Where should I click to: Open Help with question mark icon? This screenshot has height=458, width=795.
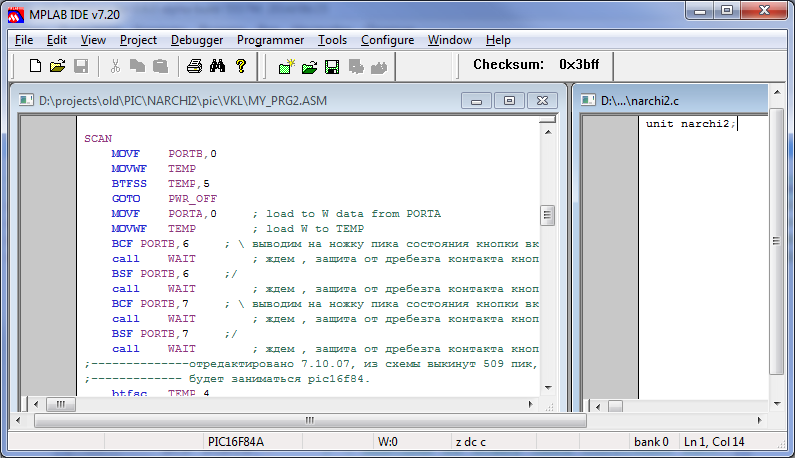(x=241, y=66)
